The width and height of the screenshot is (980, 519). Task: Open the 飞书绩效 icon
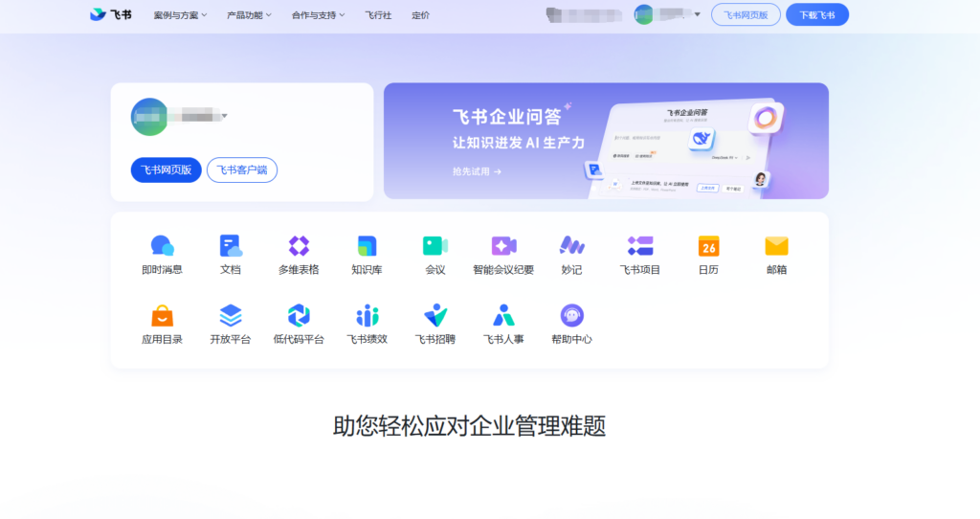367,316
